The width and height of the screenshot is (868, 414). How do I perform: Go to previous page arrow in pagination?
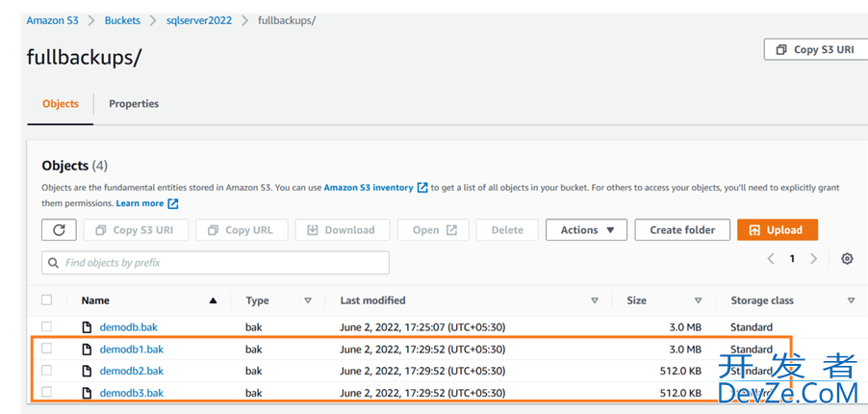[x=771, y=258]
